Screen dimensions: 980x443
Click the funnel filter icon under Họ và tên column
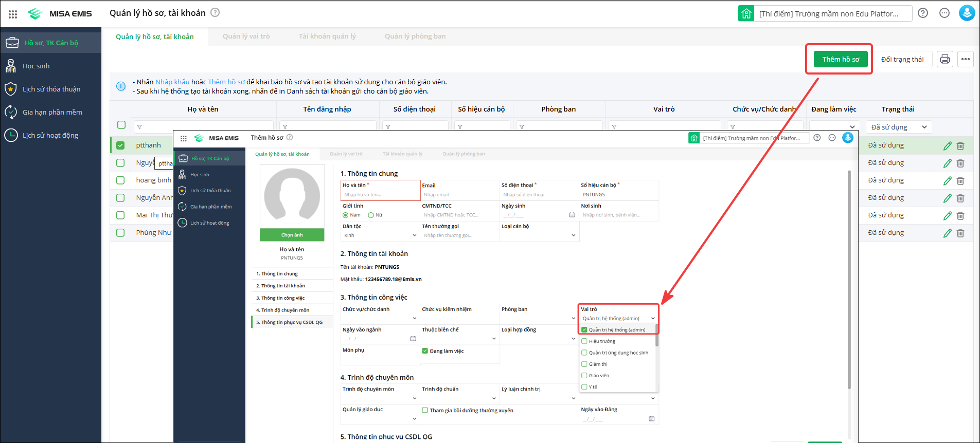click(139, 127)
